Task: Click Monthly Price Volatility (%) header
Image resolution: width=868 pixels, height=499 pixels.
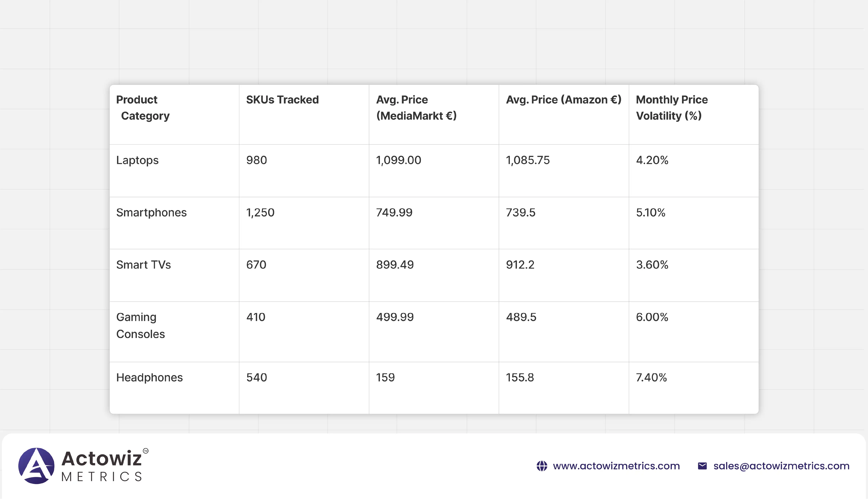Action: 672,108
